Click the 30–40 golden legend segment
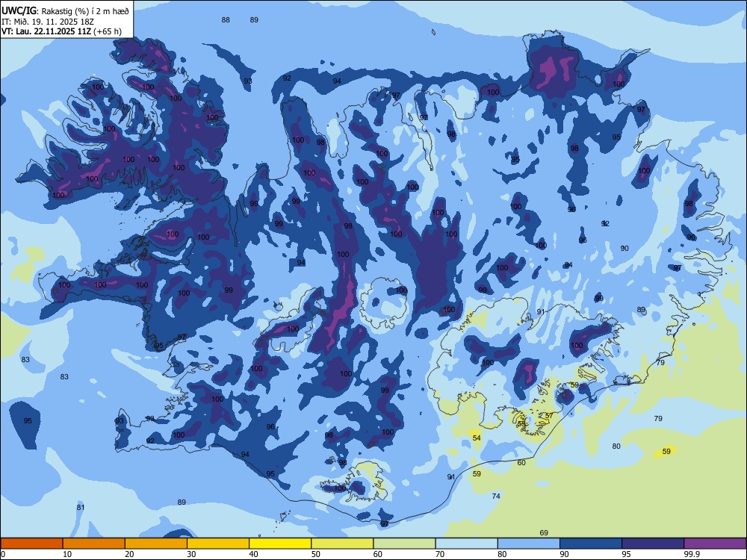Viewport: 747px width, 560px height. (x=218, y=544)
